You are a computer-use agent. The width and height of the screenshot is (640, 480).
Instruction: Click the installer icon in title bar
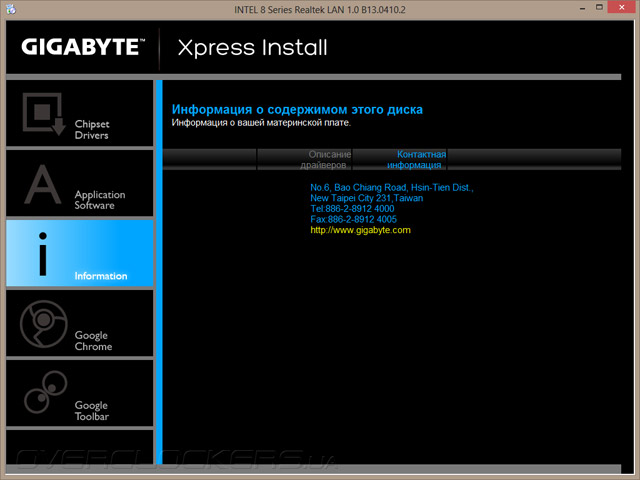click(x=11, y=9)
